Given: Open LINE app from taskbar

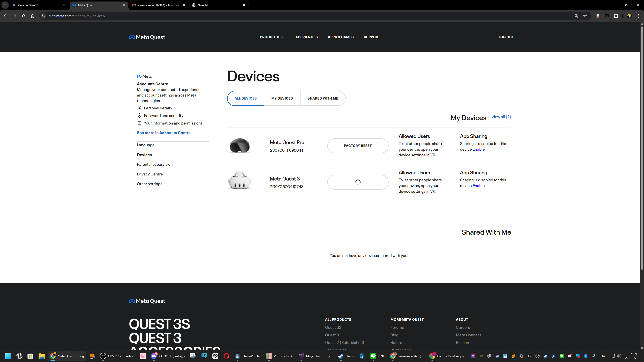Looking at the screenshot, I should tap(378, 356).
